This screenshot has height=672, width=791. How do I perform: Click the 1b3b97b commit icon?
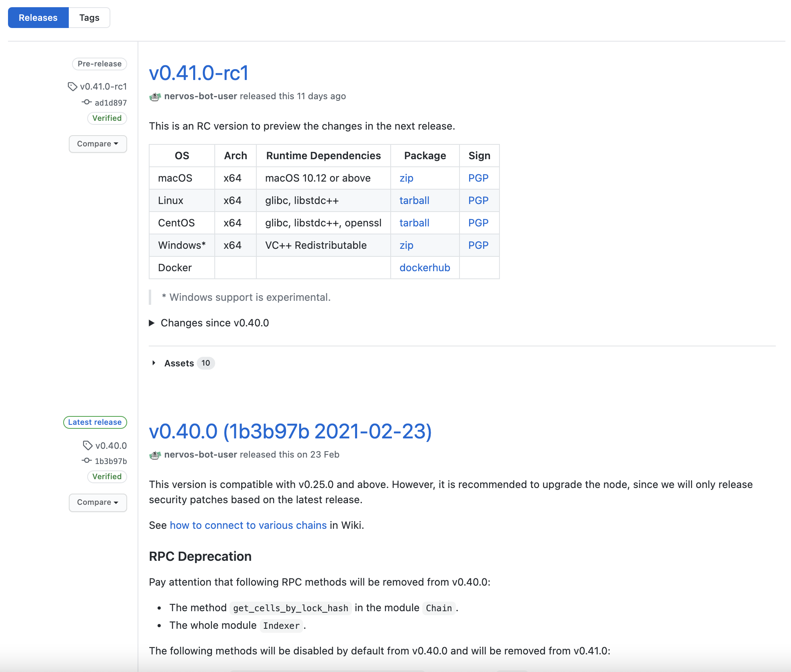86,461
